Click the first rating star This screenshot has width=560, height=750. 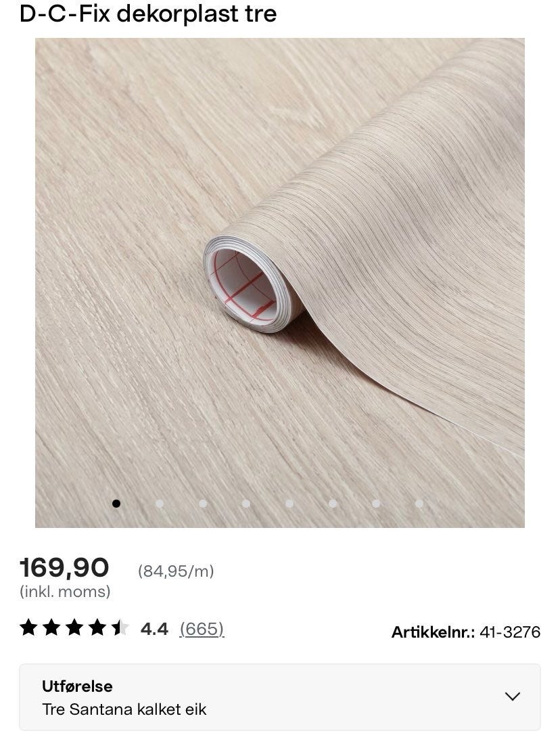28,627
